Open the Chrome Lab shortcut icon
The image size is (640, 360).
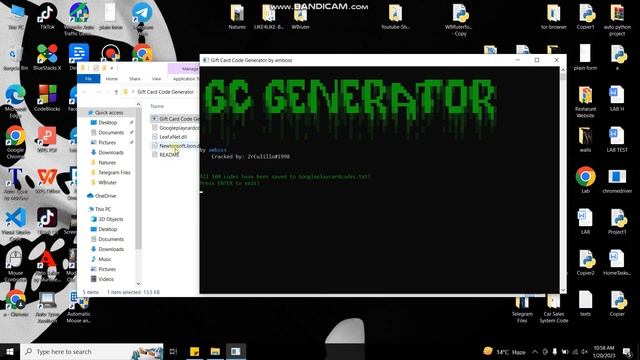[x=585, y=180]
